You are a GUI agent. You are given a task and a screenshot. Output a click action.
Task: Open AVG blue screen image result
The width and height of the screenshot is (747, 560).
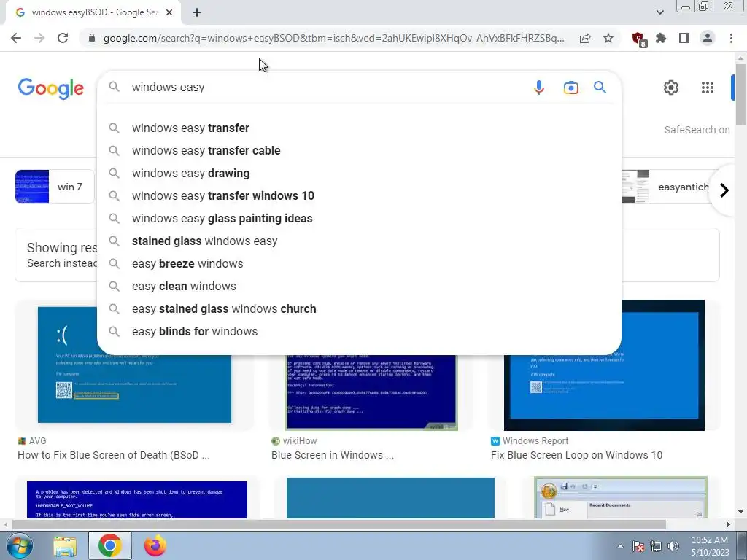coord(134,365)
